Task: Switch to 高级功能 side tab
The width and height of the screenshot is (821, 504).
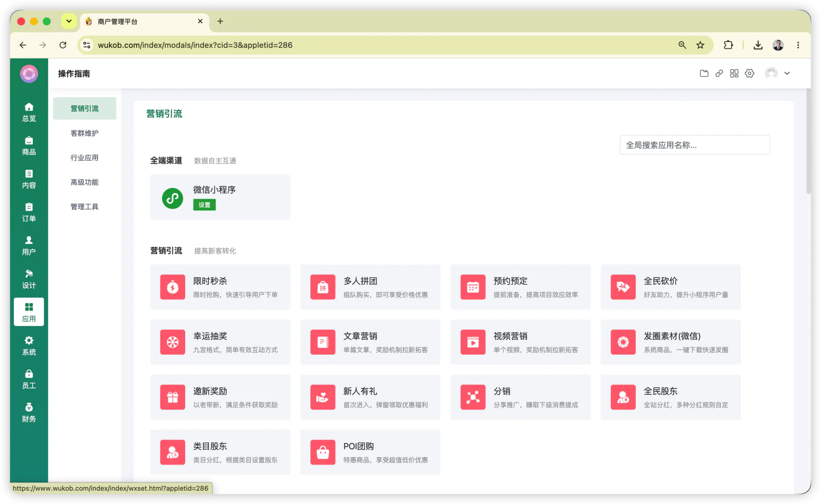Action: pyautogui.click(x=85, y=182)
